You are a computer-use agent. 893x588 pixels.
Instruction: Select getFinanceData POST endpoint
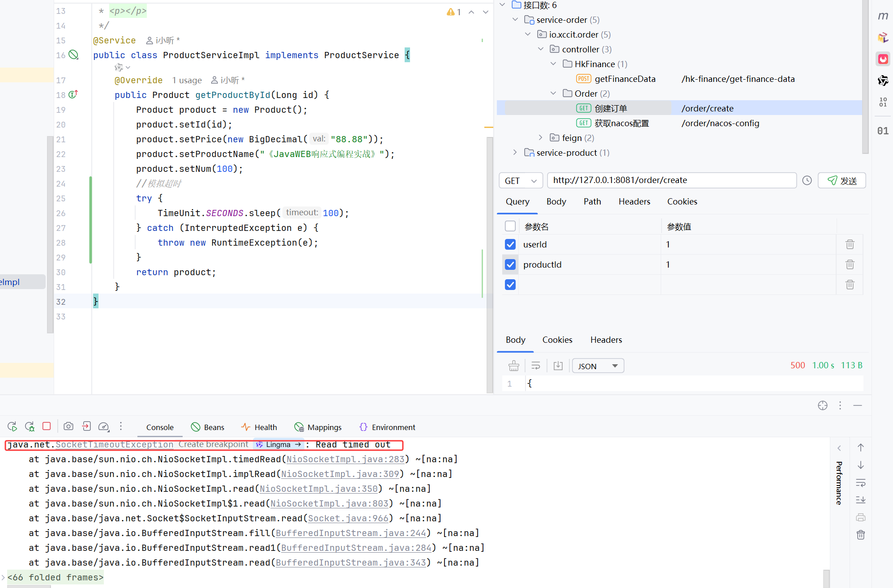coord(624,79)
